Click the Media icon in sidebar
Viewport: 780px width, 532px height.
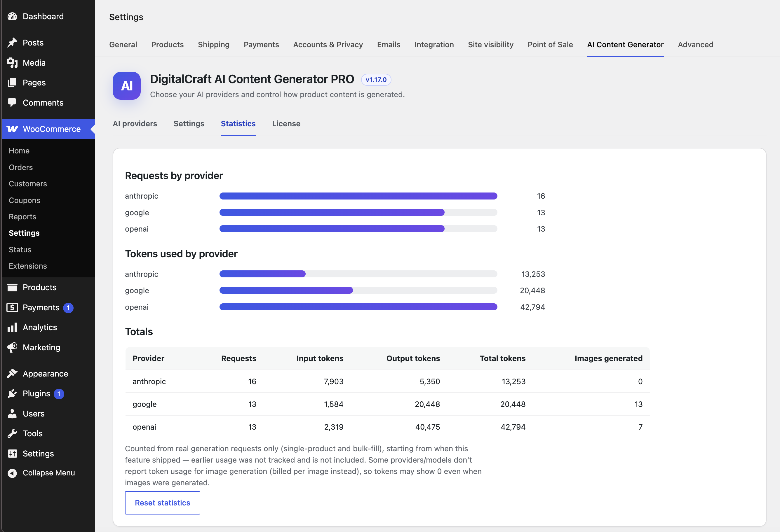coord(13,63)
